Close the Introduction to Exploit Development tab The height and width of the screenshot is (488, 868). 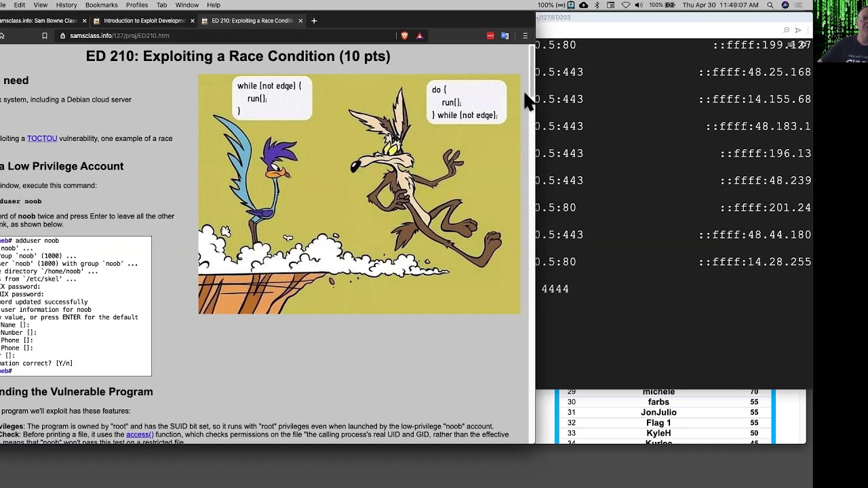[x=192, y=21]
